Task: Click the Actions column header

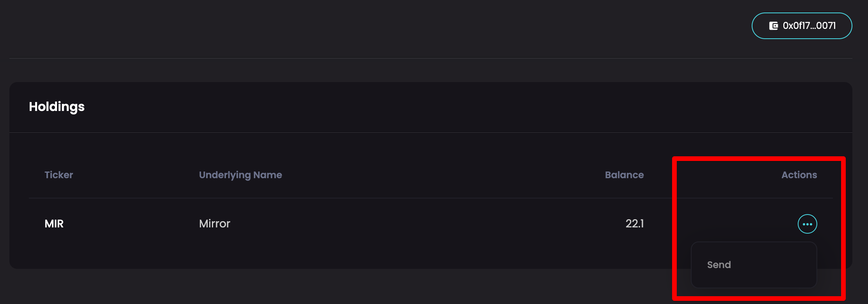Action: pos(799,175)
